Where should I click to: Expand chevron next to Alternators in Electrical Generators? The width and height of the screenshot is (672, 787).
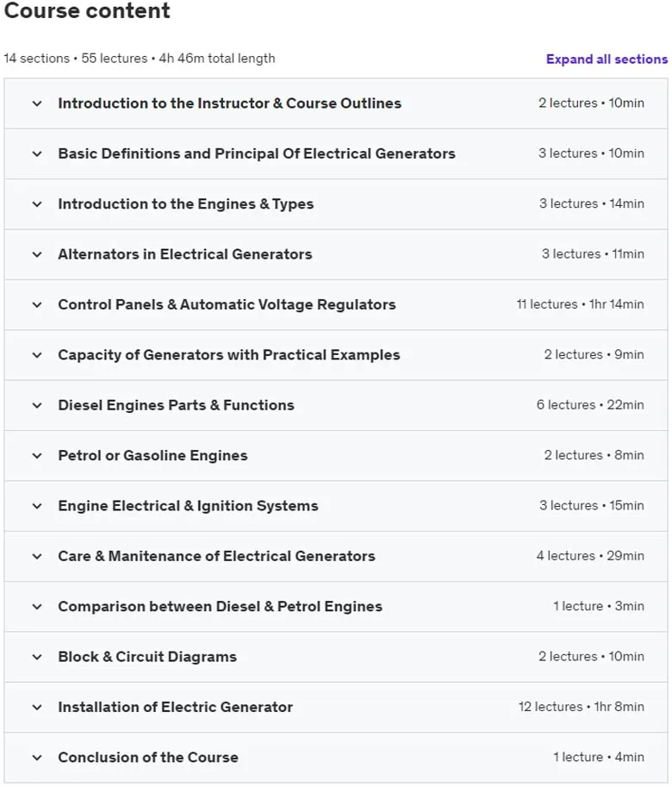coord(37,254)
